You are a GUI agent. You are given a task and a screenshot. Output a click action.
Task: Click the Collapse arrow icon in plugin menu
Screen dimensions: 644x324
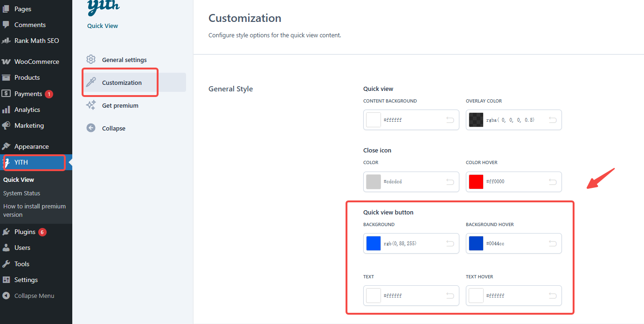pyautogui.click(x=91, y=128)
